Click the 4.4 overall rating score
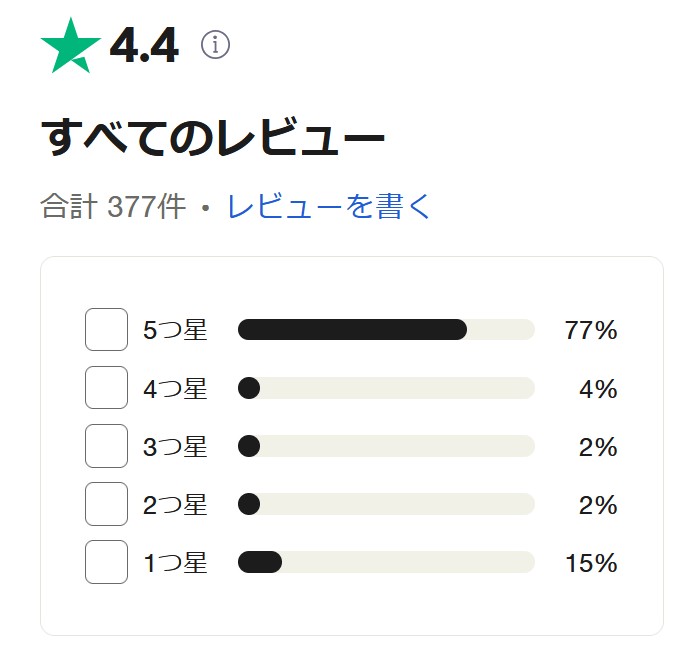This screenshot has width=682, height=652. (x=144, y=45)
